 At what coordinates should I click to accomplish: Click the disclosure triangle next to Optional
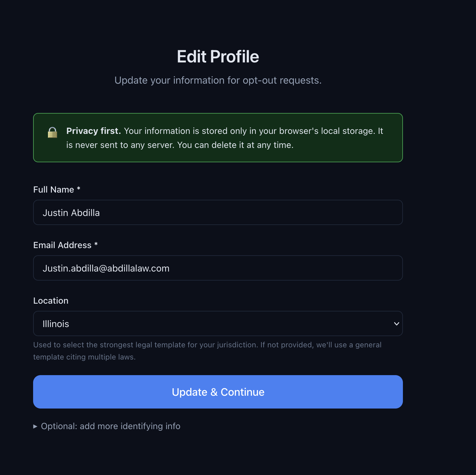coord(35,426)
